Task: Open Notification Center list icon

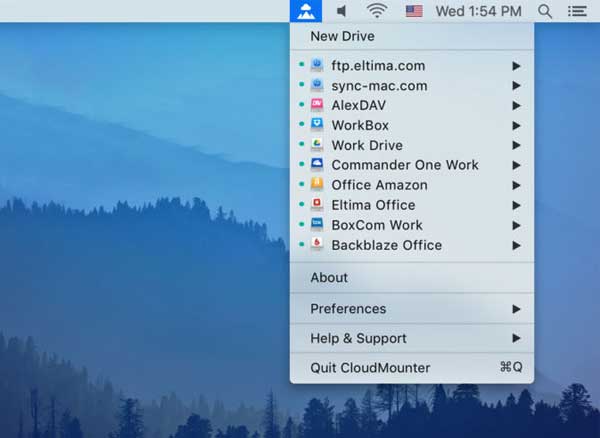Action: click(x=577, y=11)
